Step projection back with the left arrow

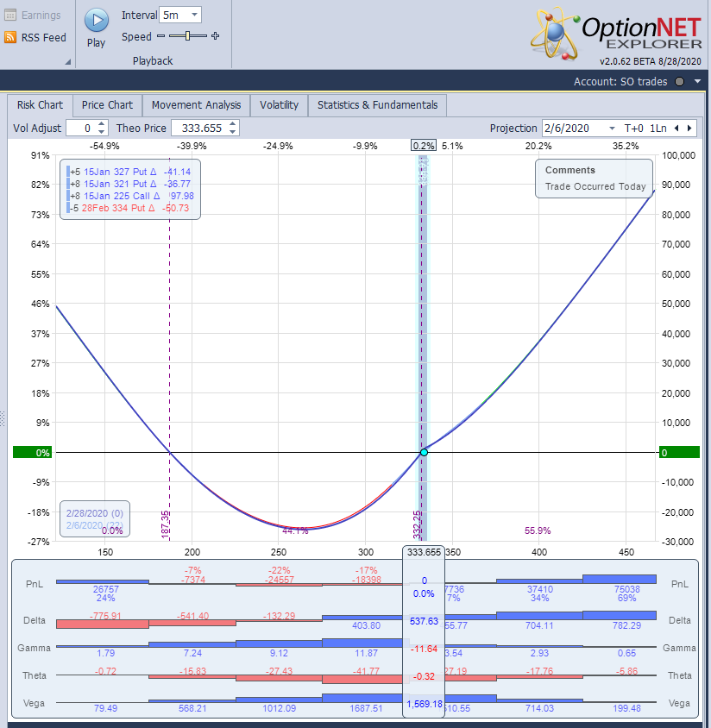[676, 129]
